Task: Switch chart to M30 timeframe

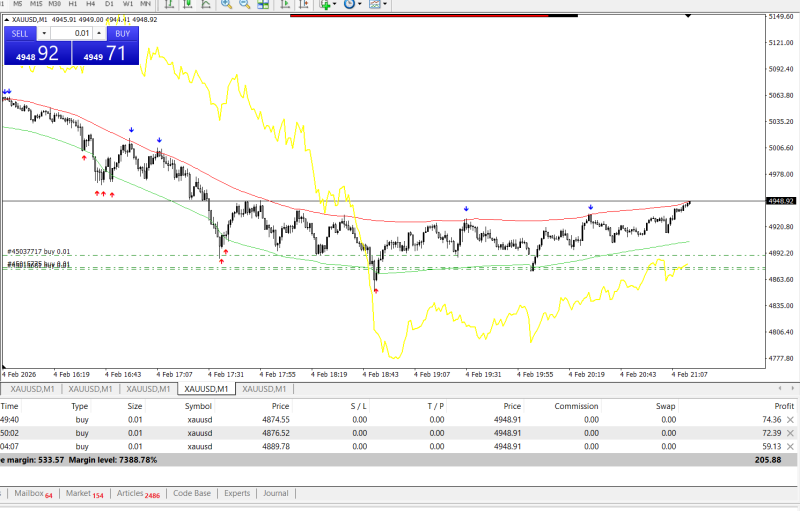Action: [x=55, y=3]
